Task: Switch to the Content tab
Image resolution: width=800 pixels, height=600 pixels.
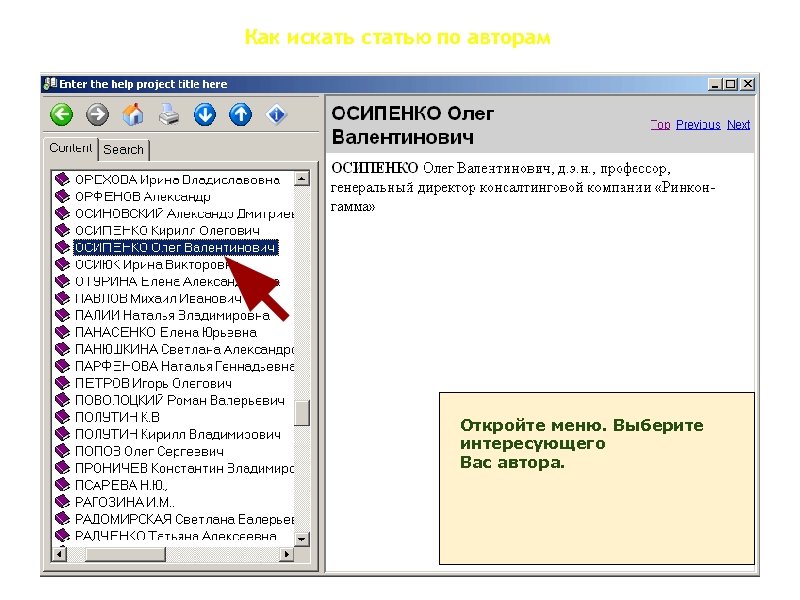Action: click(x=70, y=148)
